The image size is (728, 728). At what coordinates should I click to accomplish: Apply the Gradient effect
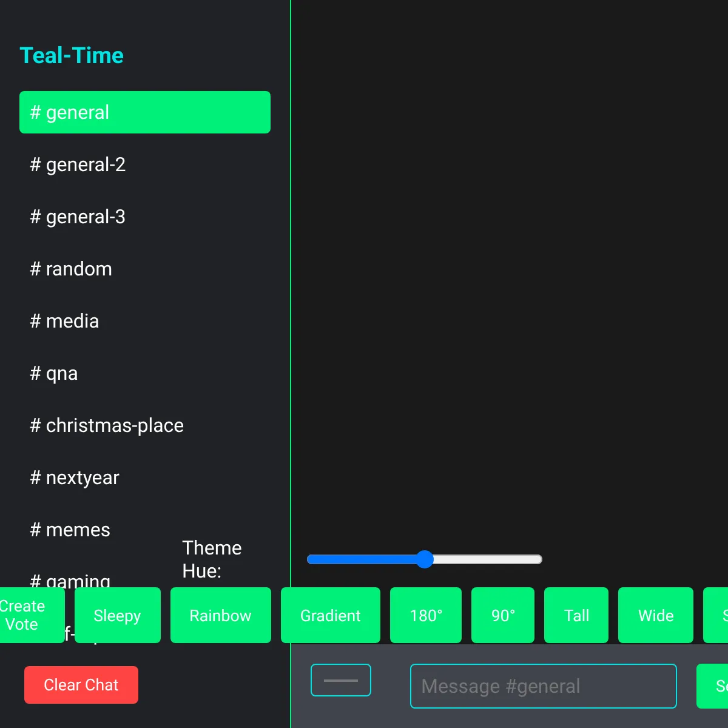pos(331,615)
